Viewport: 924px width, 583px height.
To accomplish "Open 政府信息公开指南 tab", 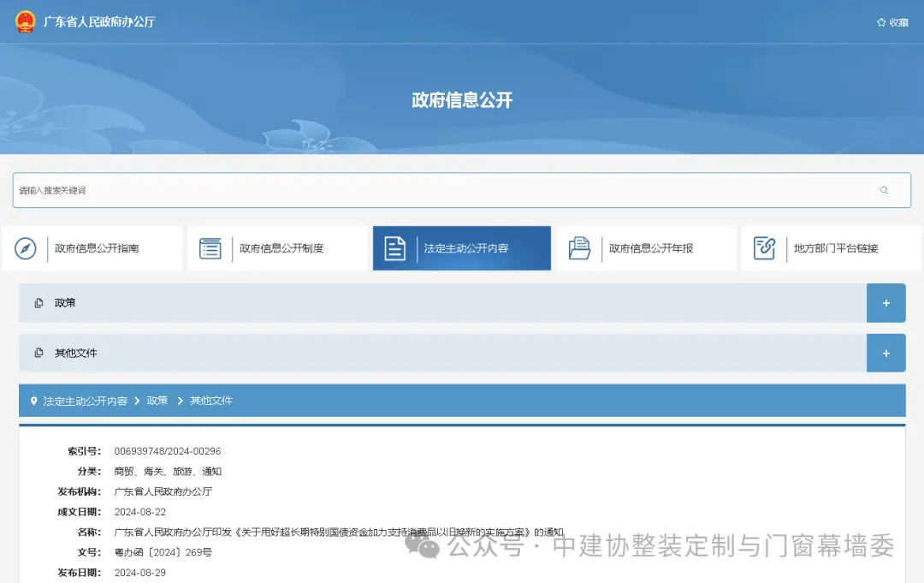I will [x=92, y=248].
